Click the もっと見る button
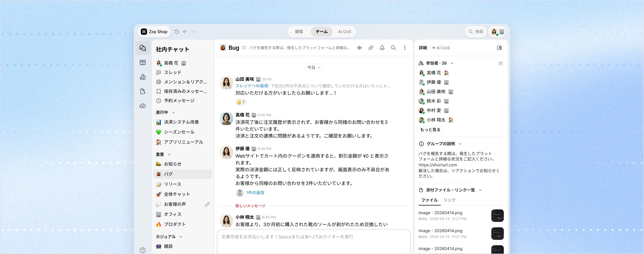The width and height of the screenshot is (644, 254). (430, 130)
